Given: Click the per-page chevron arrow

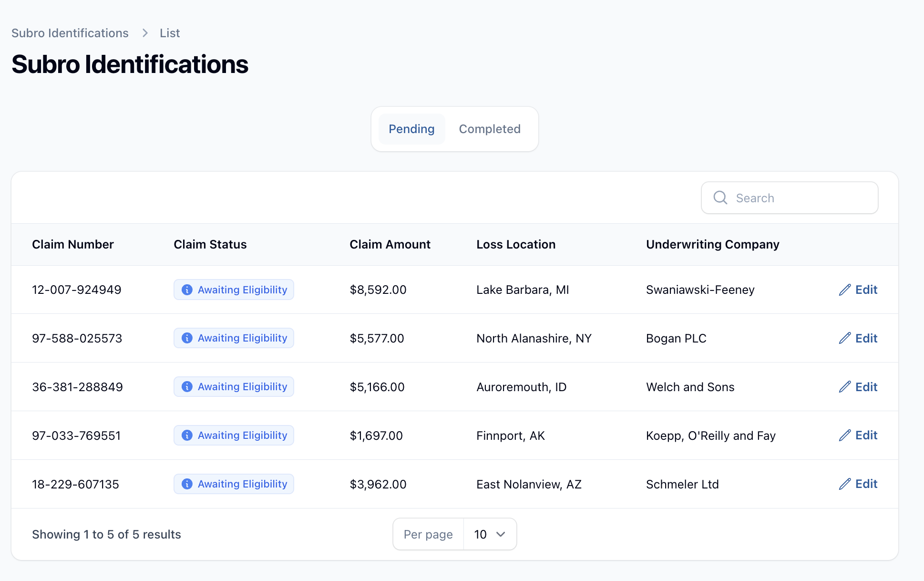Looking at the screenshot, I should tap(501, 534).
